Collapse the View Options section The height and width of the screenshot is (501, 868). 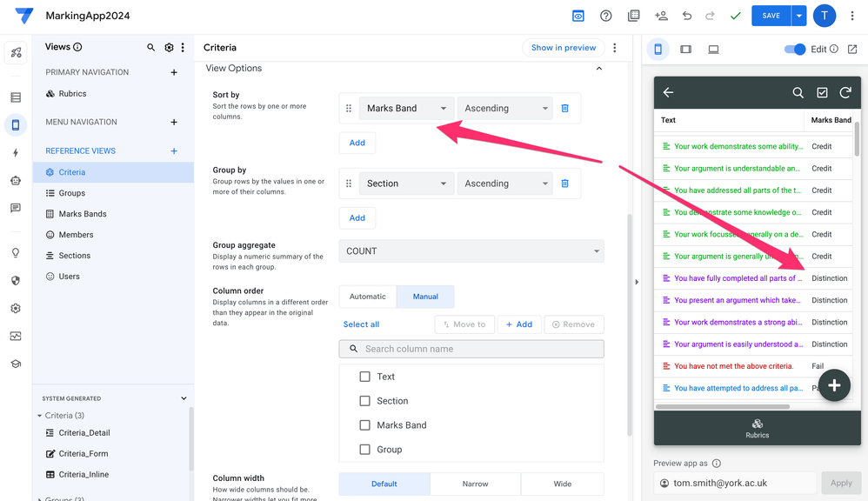(599, 69)
